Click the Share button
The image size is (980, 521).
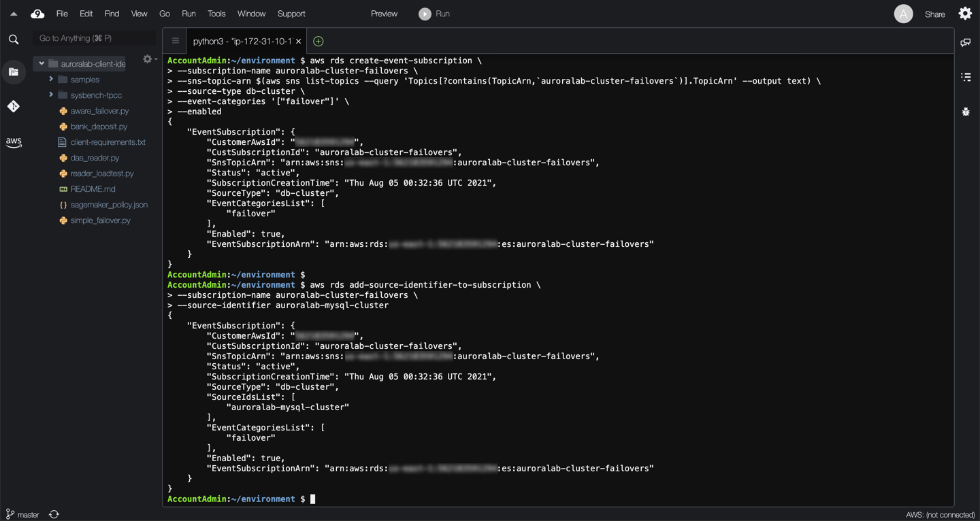[934, 14]
